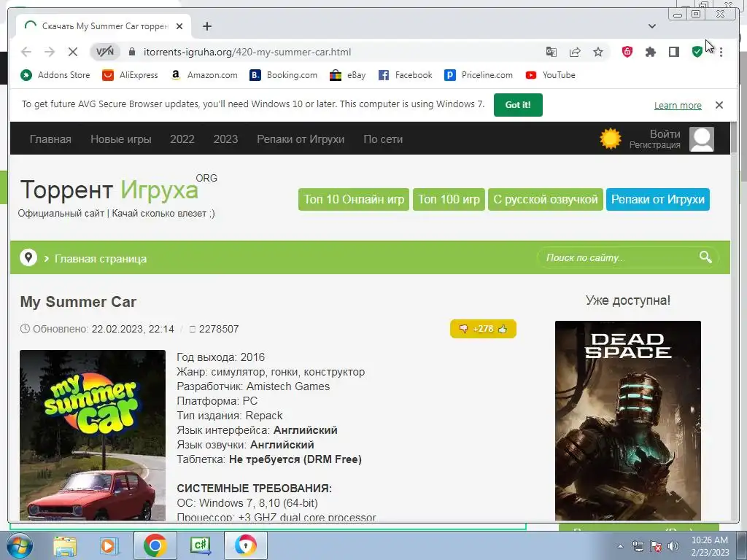Open the browser three-dot menu
The image size is (747, 560).
point(721,52)
